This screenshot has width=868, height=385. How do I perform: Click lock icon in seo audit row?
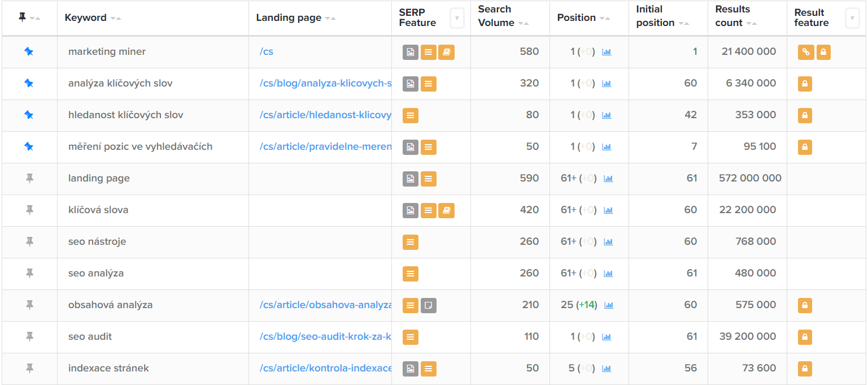805,338
